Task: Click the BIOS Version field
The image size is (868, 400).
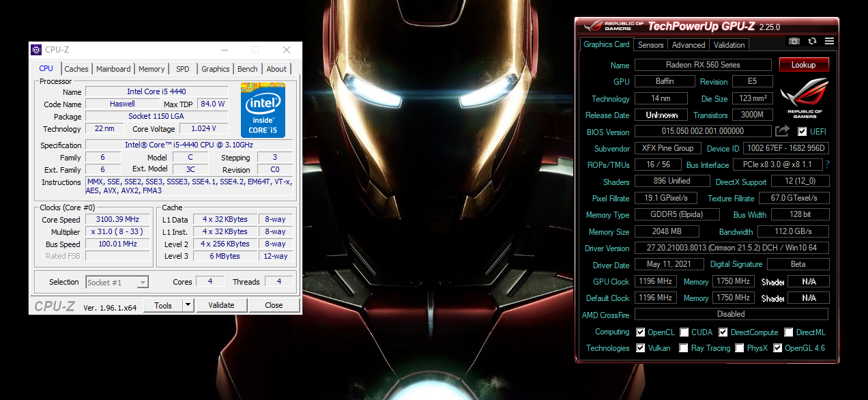Action: pos(703,131)
